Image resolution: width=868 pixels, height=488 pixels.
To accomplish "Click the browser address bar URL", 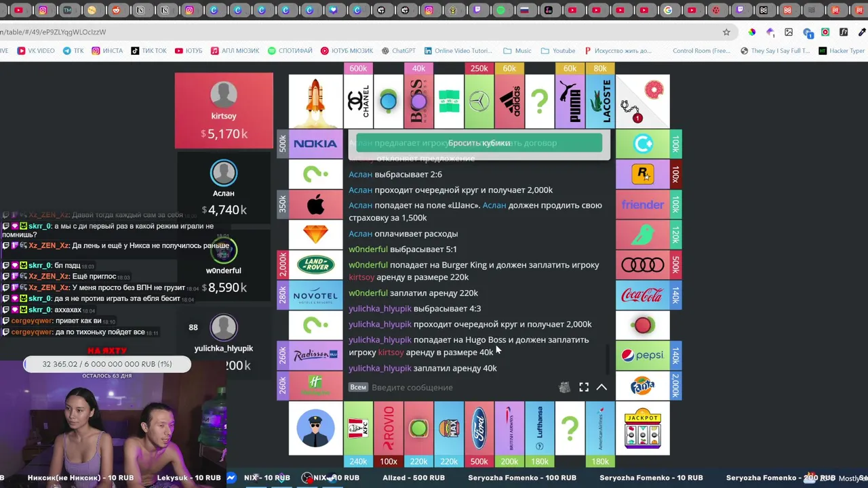I will click(x=53, y=32).
